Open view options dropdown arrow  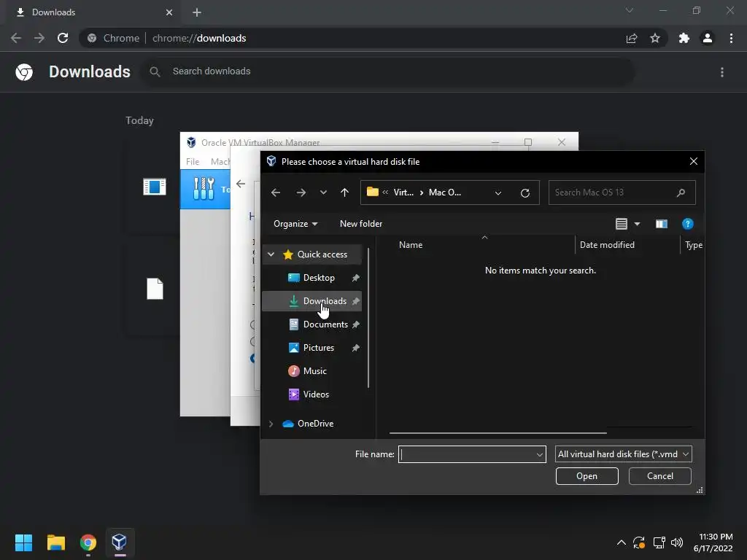point(637,224)
